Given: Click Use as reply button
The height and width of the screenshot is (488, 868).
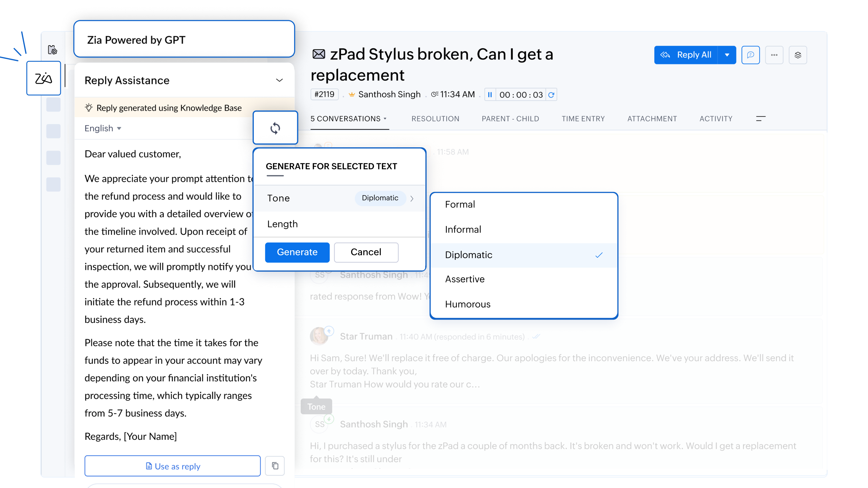Looking at the screenshot, I should click(172, 466).
